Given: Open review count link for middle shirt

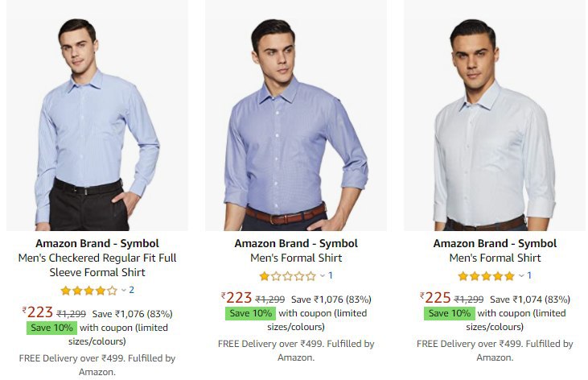Looking at the screenshot, I should (331, 276).
